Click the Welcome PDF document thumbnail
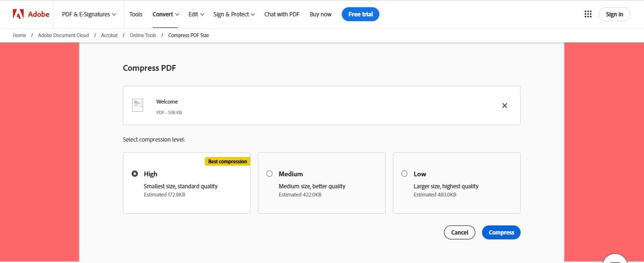The width and height of the screenshot is (644, 263). point(137,105)
